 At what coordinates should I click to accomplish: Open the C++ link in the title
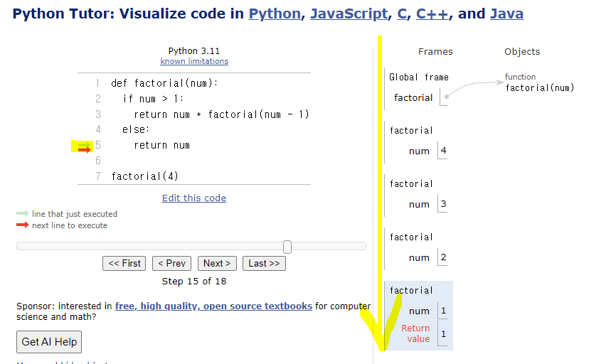432,14
